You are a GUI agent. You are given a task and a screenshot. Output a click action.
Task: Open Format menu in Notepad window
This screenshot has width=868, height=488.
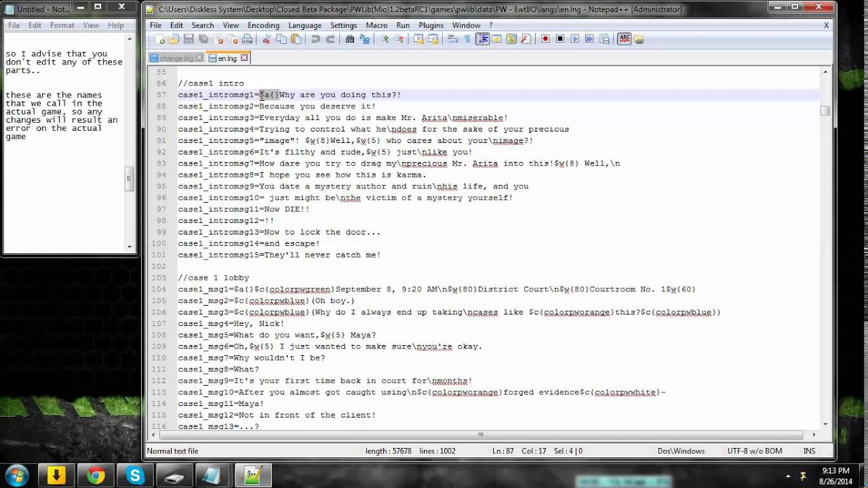coord(62,25)
